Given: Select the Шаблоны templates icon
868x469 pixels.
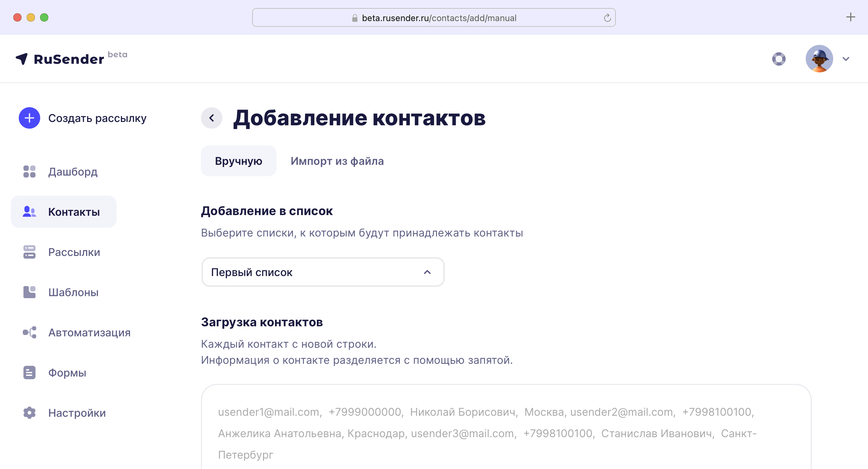Looking at the screenshot, I should click(x=29, y=292).
